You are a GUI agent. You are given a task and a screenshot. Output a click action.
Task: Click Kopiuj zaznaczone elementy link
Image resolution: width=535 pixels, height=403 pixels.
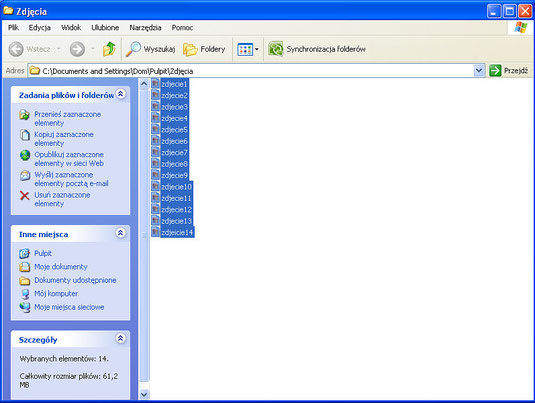point(64,139)
